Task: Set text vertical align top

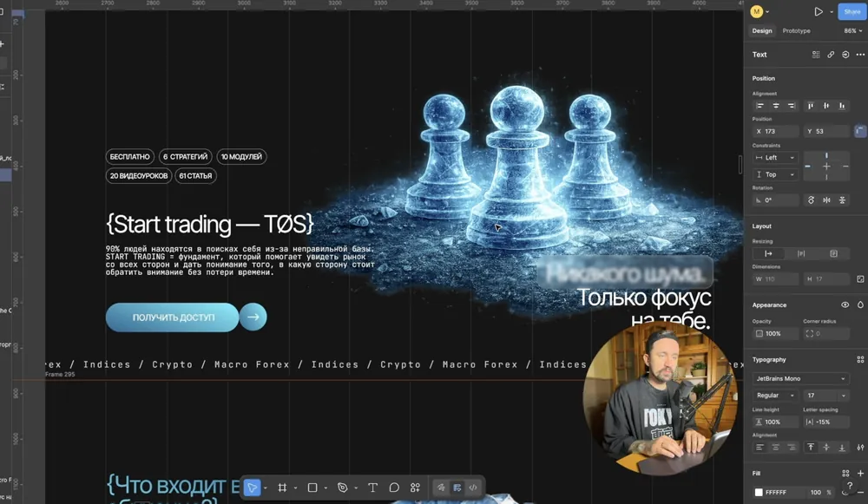Action: (811, 447)
